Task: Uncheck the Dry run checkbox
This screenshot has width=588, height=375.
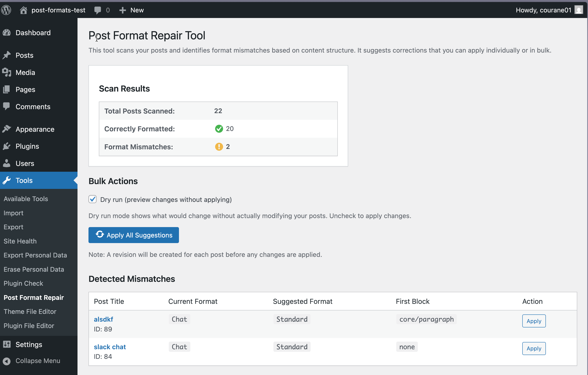Action: [x=92, y=199]
